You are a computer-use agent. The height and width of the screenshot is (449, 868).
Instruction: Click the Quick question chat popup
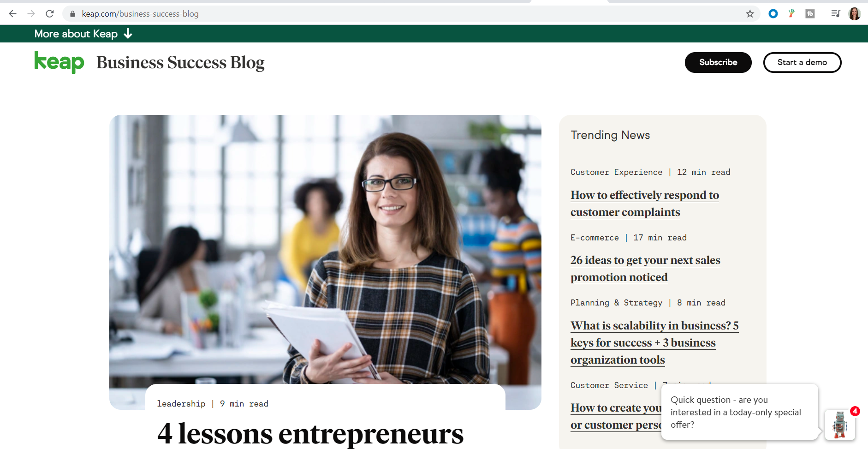tap(740, 412)
